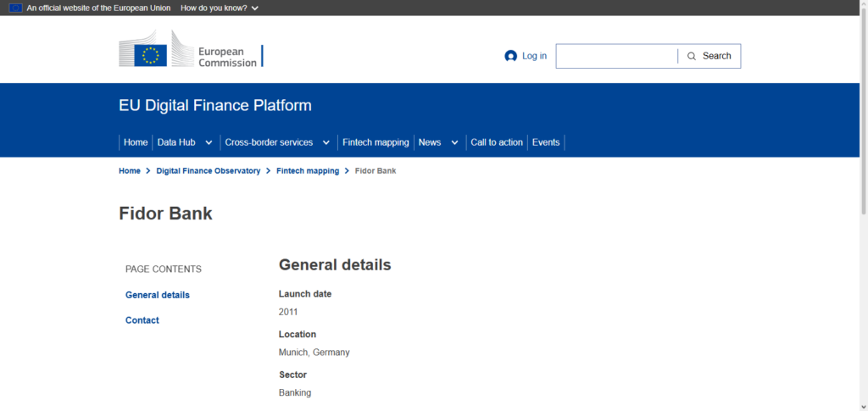Focus the site search input field
This screenshot has height=411, width=868.
pyautogui.click(x=617, y=56)
